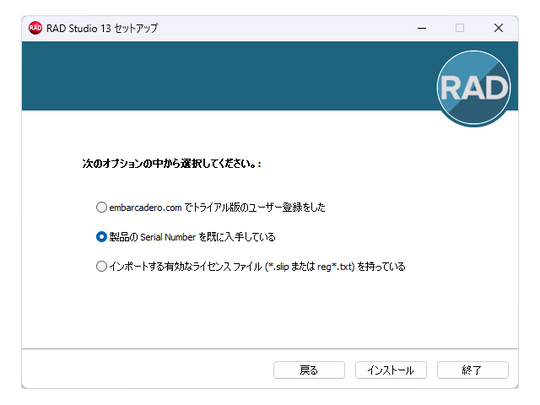Click the RAD Studio icon in title bar
Image resolution: width=540 pixels, height=405 pixels.
pyautogui.click(x=35, y=28)
